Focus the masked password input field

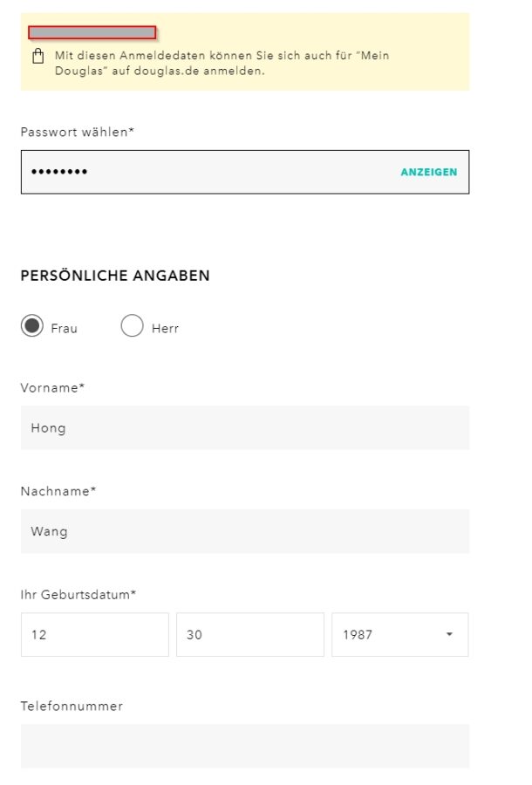(245, 172)
